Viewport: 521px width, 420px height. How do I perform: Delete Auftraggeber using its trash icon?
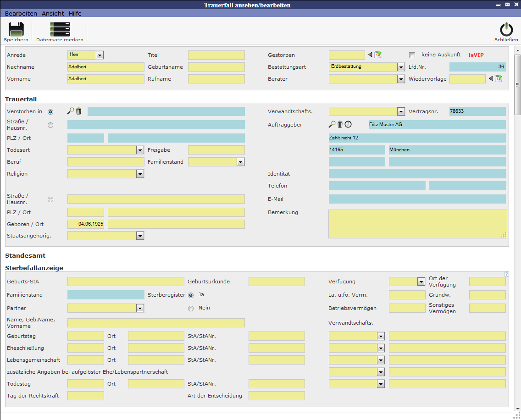pos(340,124)
